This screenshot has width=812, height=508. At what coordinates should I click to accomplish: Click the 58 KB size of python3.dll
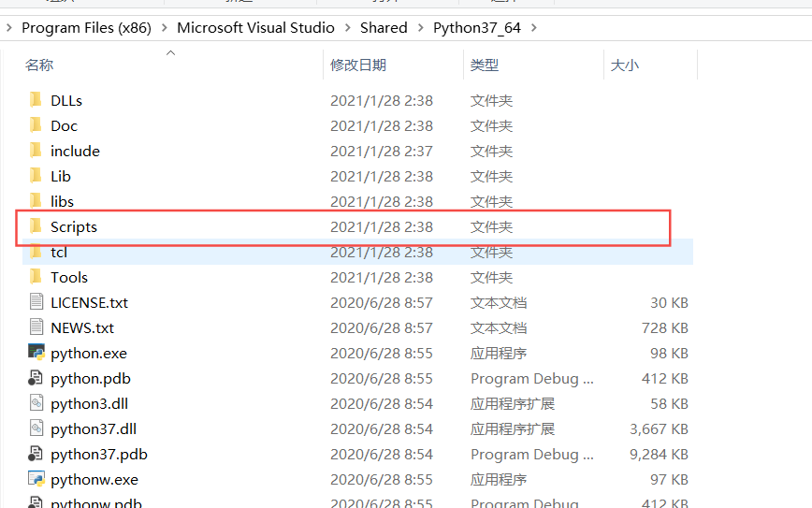(669, 404)
